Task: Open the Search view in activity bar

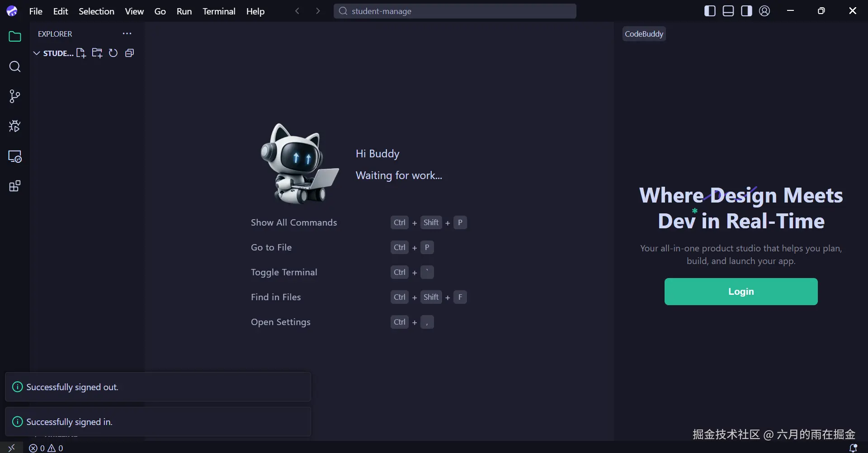Action: tap(15, 66)
